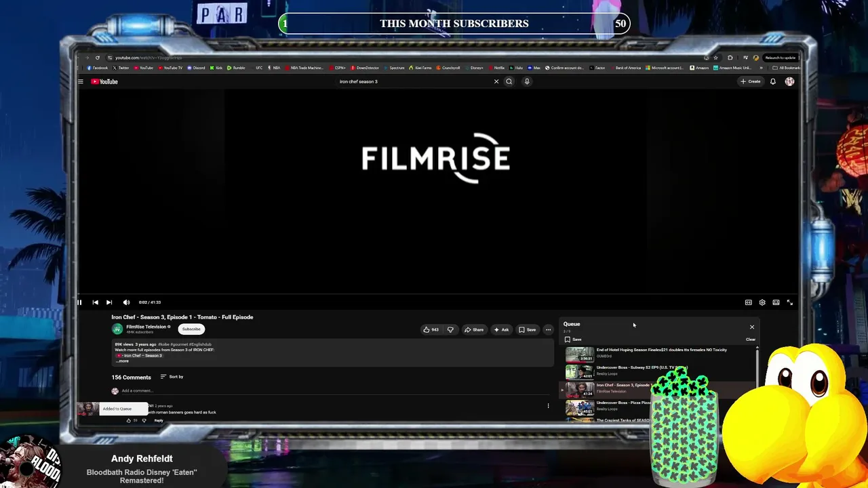Image resolution: width=868 pixels, height=488 pixels.
Task: Save the queue as a playlist
Action: point(573,340)
